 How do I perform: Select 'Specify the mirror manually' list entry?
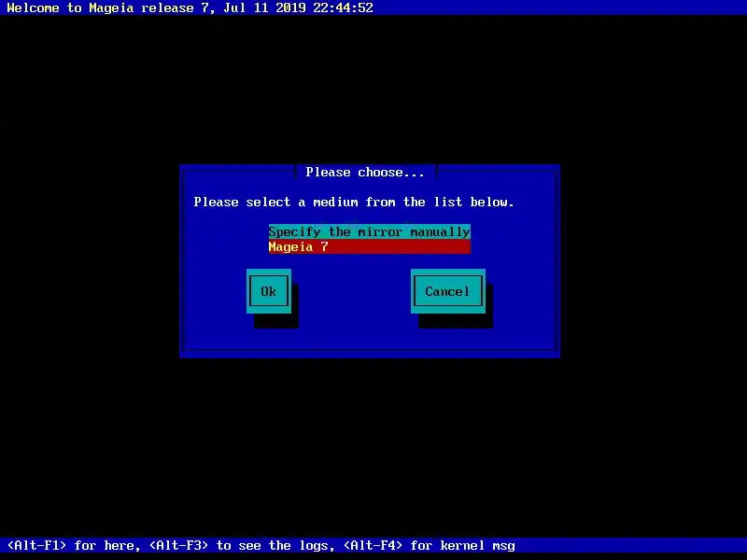tap(369, 231)
